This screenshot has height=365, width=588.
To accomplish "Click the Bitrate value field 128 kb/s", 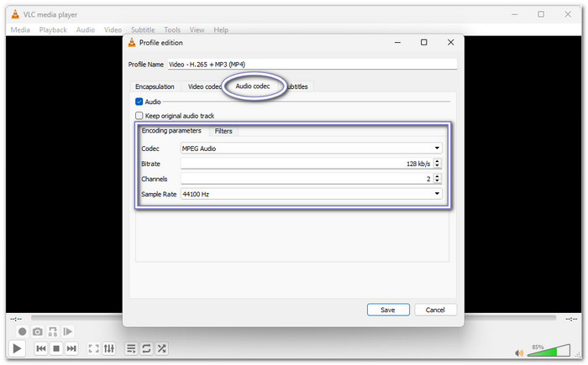I will (307, 164).
